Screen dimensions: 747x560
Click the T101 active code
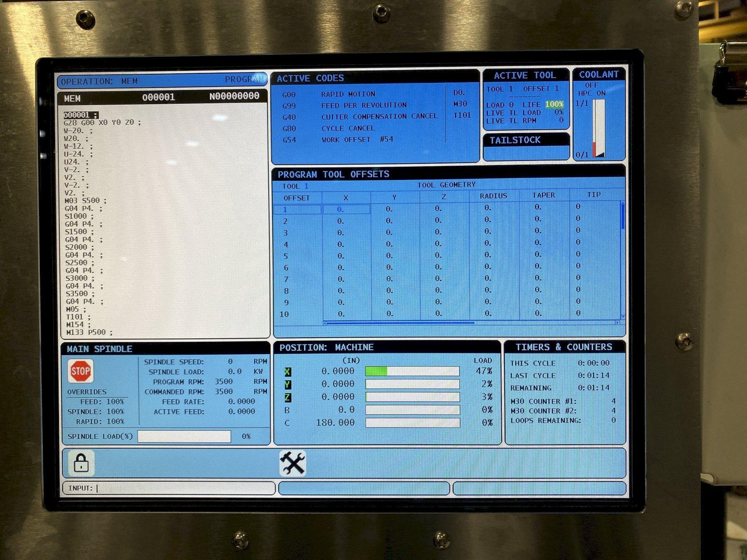[462, 115]
